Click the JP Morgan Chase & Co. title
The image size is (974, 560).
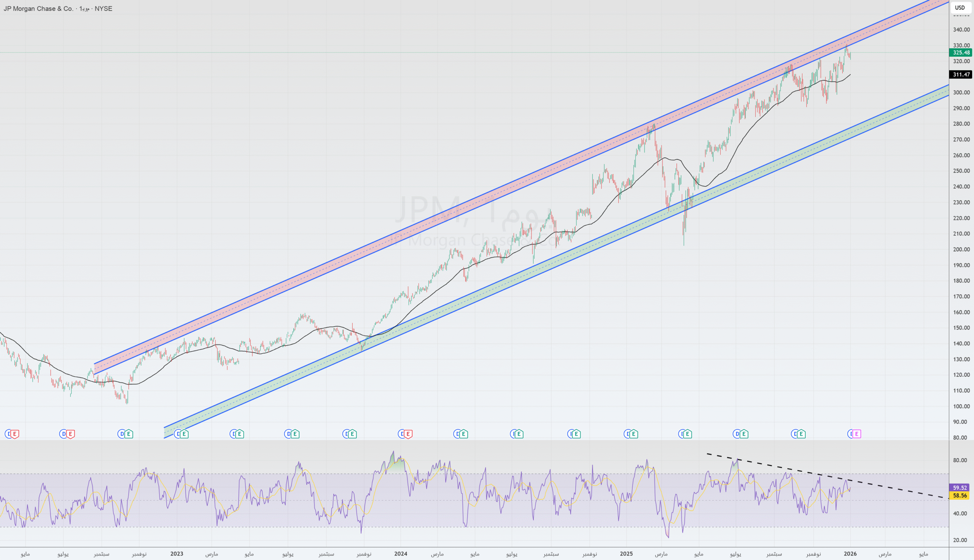point(38,8)
